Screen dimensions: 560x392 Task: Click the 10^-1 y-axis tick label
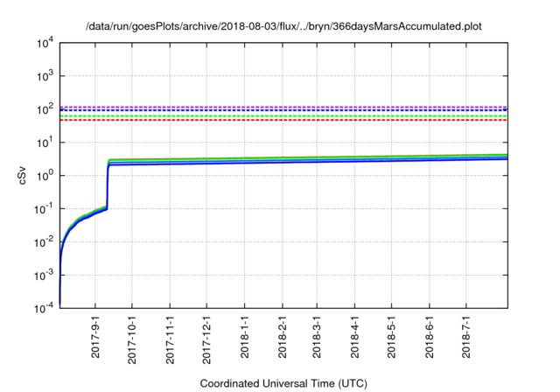[45, 208]
